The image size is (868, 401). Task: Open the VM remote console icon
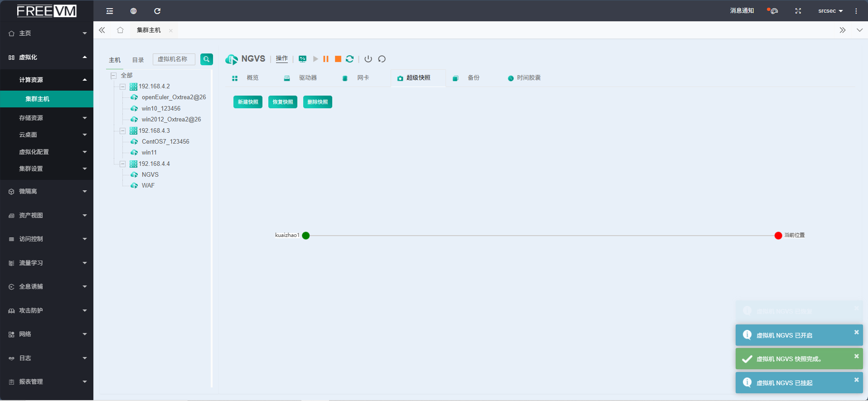click(302, 59)
